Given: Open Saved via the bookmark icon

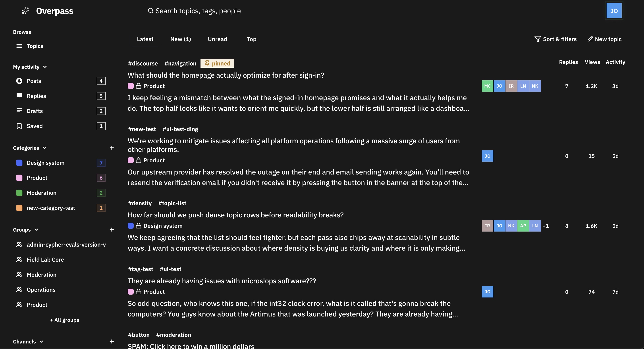Looking at the screenshot, I should 19,126.
